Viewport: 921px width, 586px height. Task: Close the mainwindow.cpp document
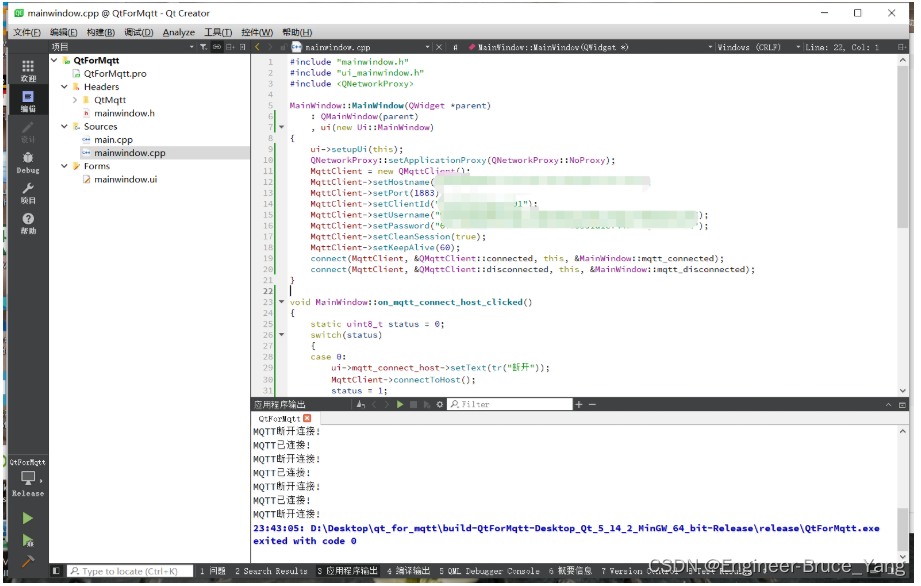tap(439, 47)
